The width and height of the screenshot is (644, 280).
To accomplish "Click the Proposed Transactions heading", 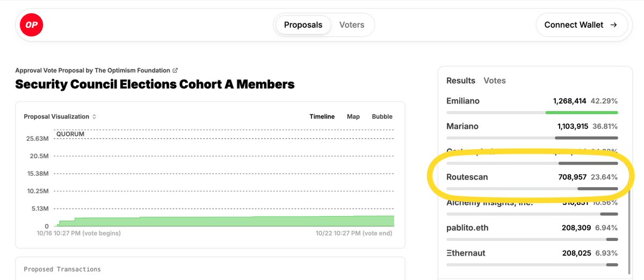I will [62, 269].
